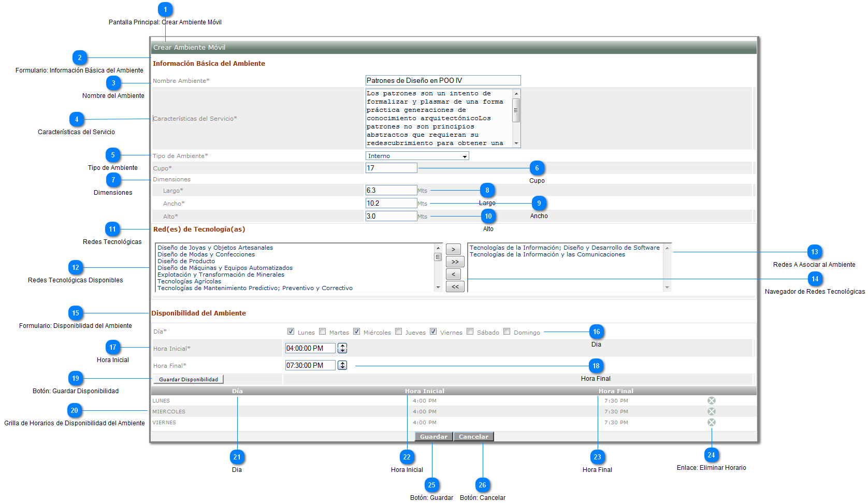The image size is (868, 503).
Task: Click the Hora Inicial time stepper
Action: point(342,348)
